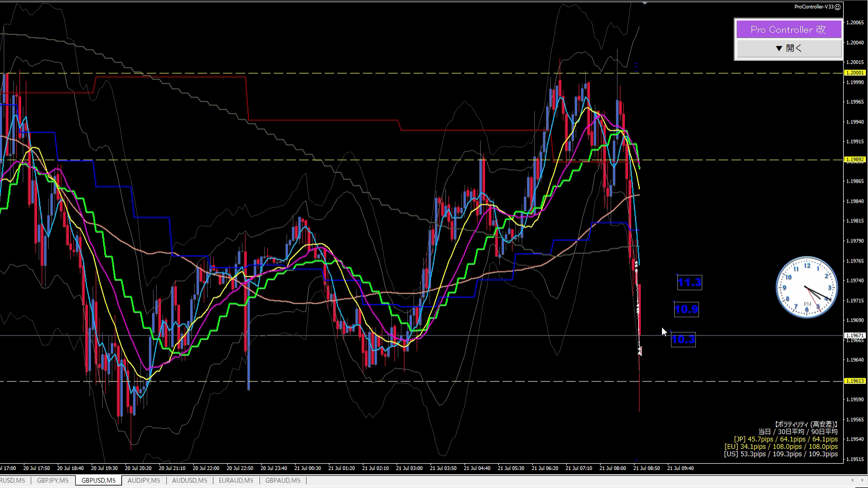This screenshot has height=488, width=868.
Task: Click the ProController-V33 smiley face icon
Action: [x=837, y=7]
